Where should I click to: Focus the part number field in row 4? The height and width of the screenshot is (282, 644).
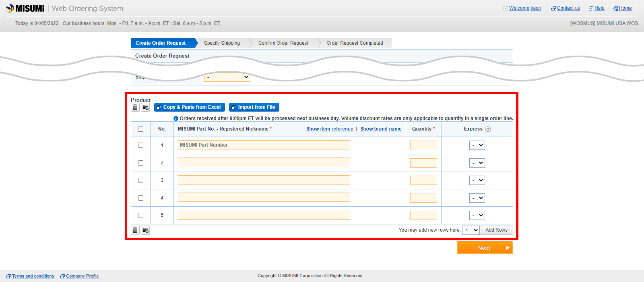coord(264,197)
